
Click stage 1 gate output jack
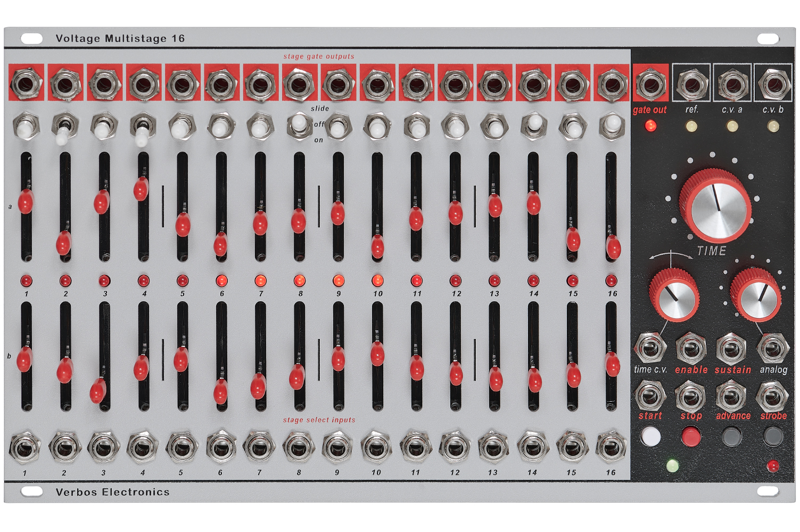pyautogui.click(x=26, y=84)
